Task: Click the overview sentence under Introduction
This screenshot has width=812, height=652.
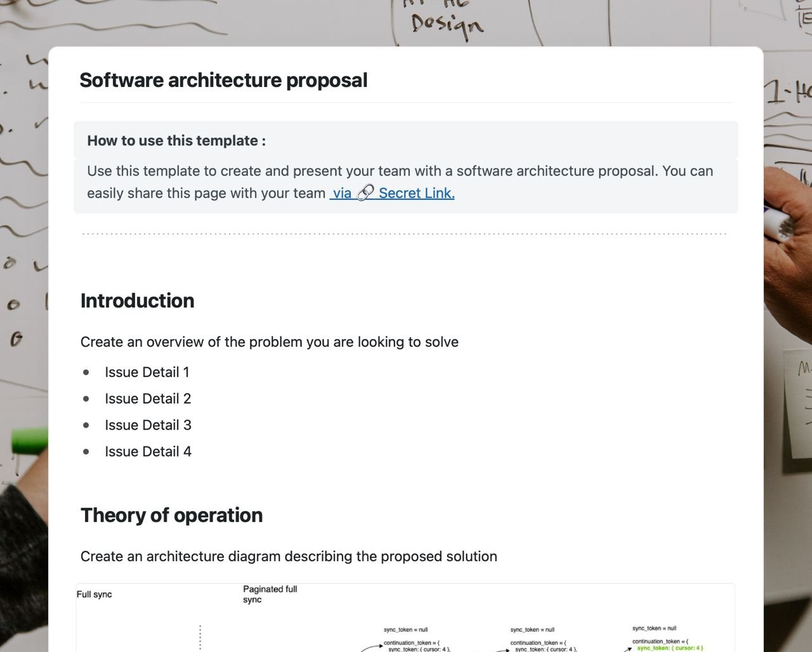Action: pyautogui.click(x=269, y=342)
